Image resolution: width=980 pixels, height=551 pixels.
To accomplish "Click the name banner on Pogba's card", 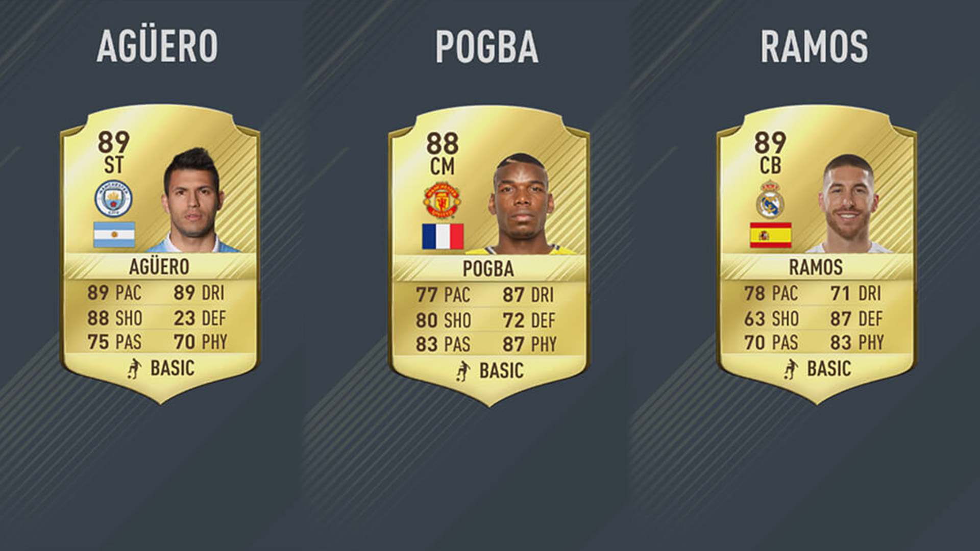I will coord(488,269).
